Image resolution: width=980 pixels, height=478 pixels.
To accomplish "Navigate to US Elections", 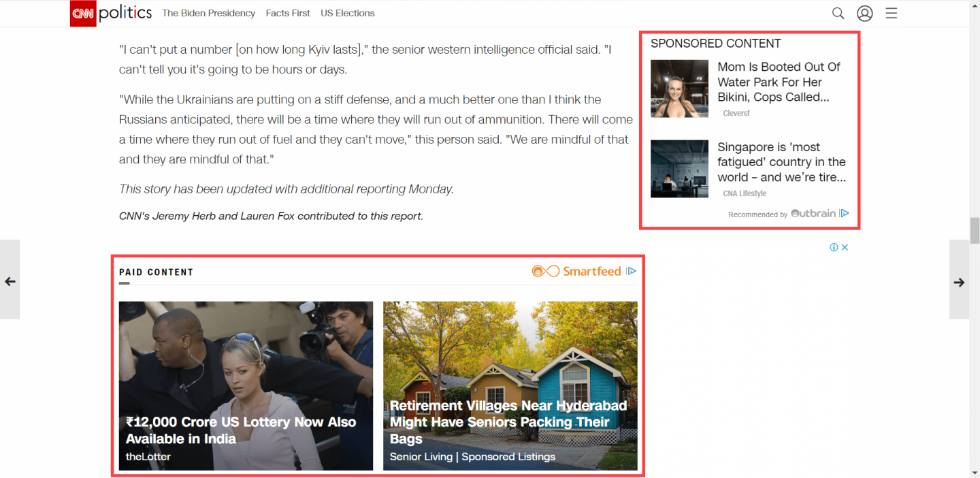I will click(348, 13).
